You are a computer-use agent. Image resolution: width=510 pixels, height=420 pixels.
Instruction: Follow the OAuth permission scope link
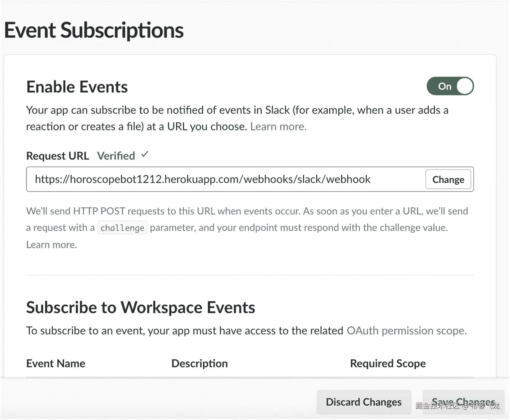[x=407, y=331]
